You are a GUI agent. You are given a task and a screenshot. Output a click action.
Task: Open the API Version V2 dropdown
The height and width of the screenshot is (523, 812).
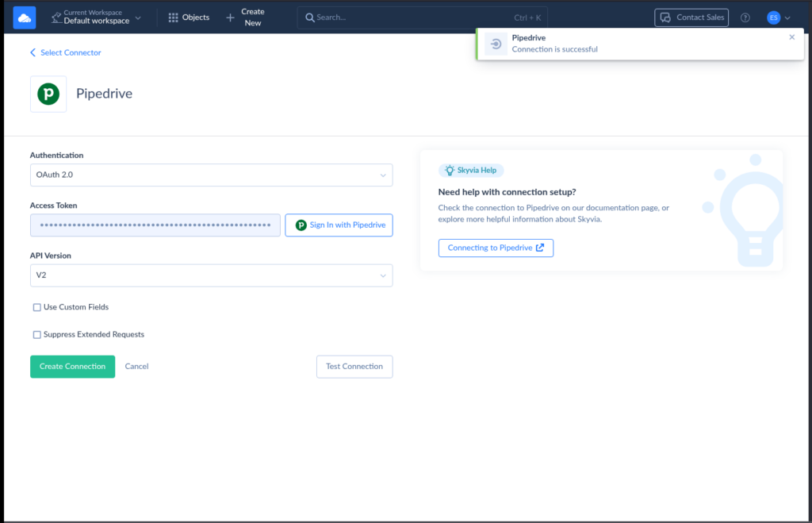211,275
